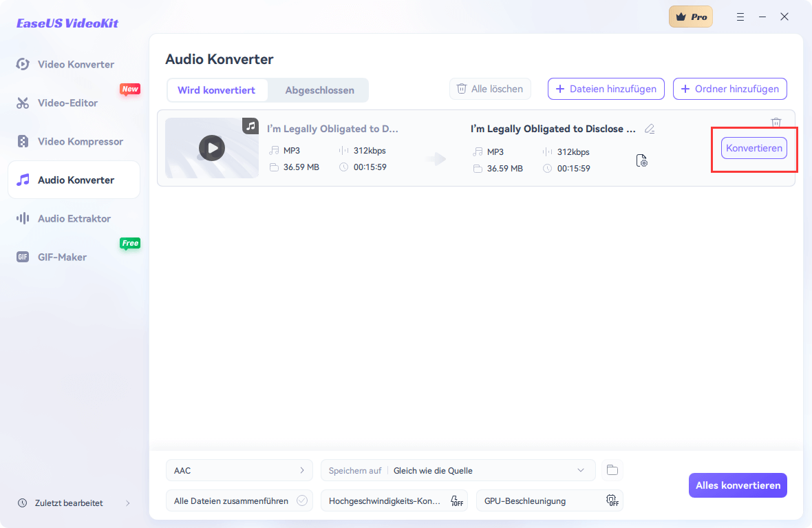Click Alles konvertieren button

[x=738, y=485]
